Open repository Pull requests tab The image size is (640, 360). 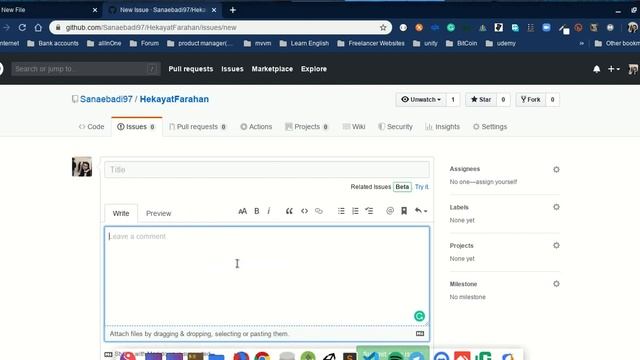click(198, 127)
